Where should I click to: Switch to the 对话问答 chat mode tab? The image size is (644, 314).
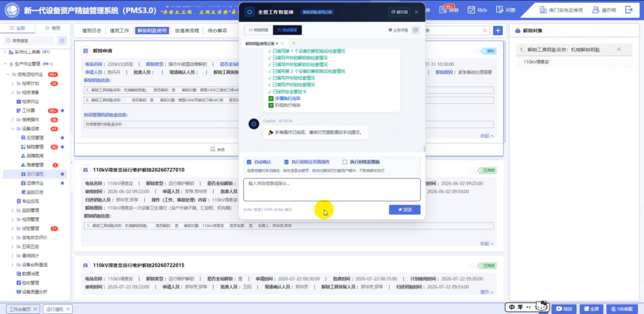(258, 30)
